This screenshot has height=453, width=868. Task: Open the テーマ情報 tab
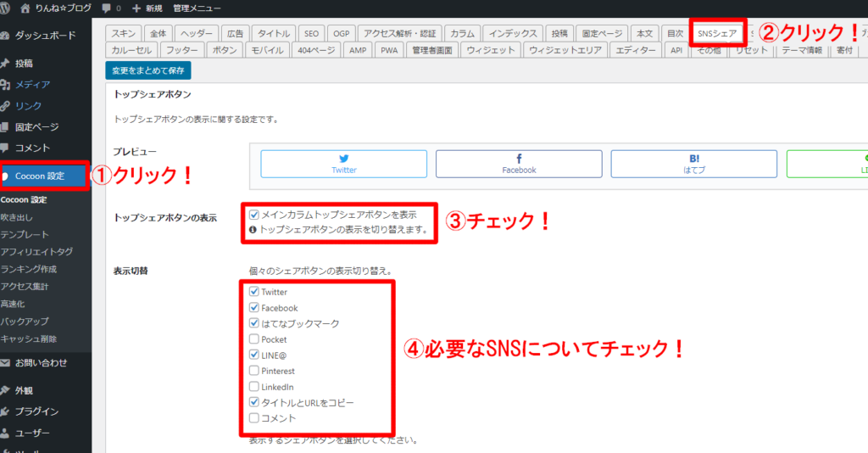[x=802, y=50]
